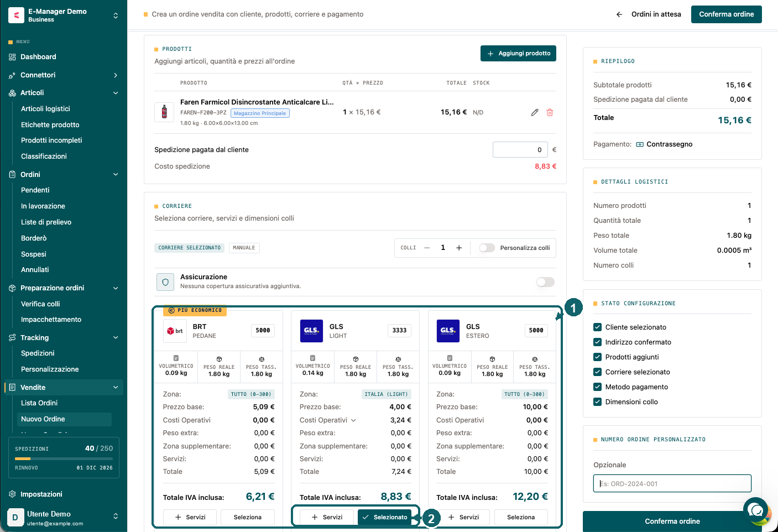Enable the Assicurazione insurance toggle

(545, 282)
